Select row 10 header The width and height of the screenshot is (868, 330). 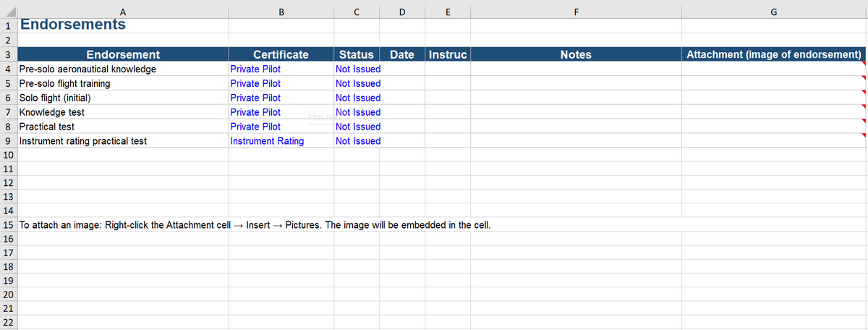[9, 155]
